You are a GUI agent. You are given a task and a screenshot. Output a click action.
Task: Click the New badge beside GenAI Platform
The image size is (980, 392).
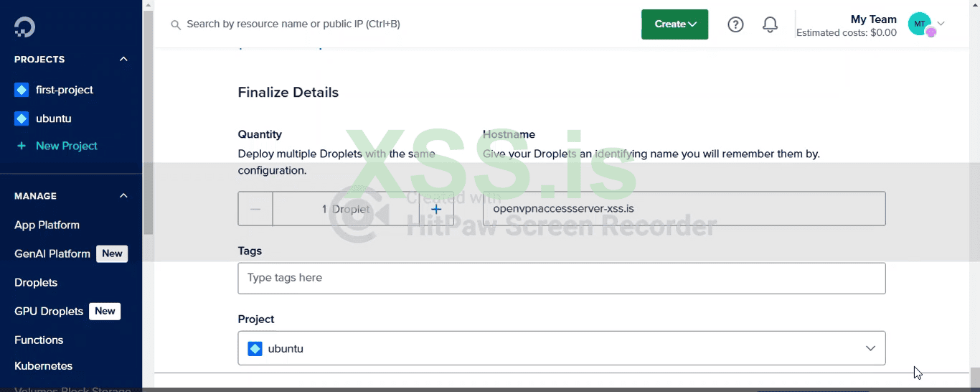click(x=112, y=253)
